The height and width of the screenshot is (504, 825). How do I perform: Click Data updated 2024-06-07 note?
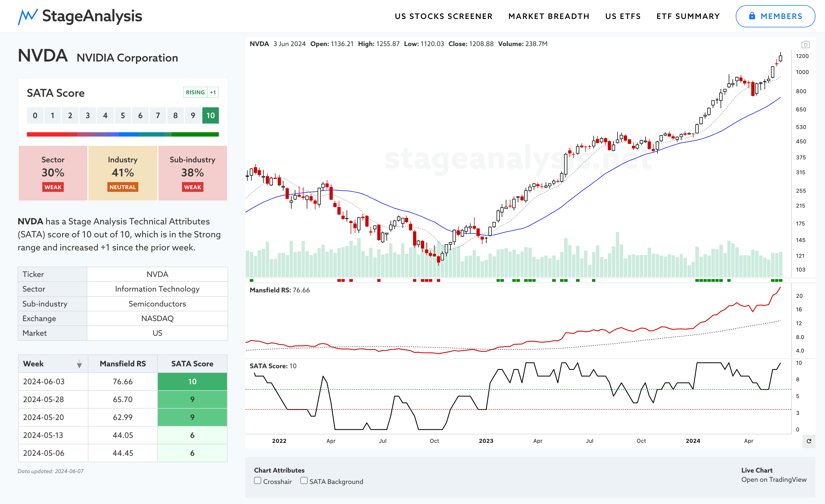click(50, 471)
